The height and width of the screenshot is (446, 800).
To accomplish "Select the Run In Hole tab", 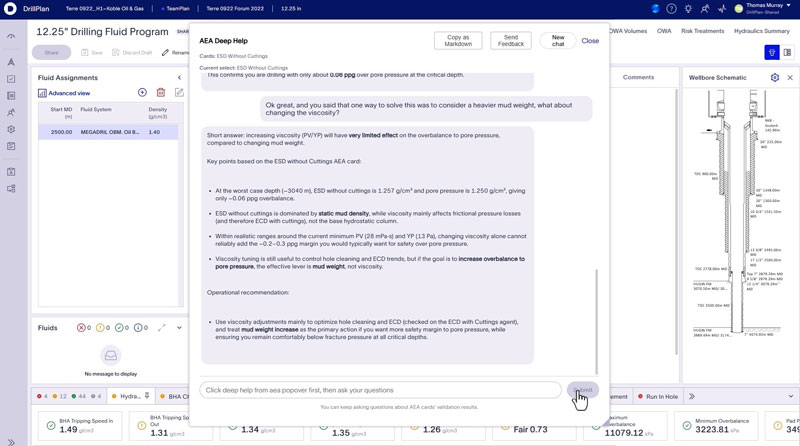I will 658,397.
